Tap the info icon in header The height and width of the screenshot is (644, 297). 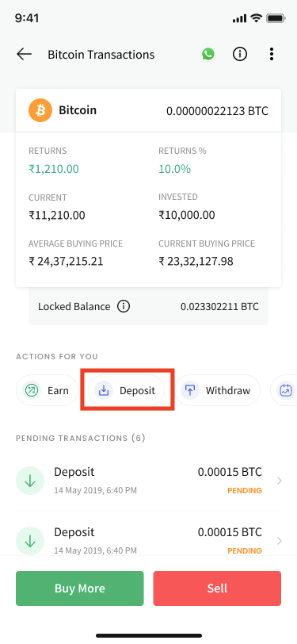pos(240,54)
